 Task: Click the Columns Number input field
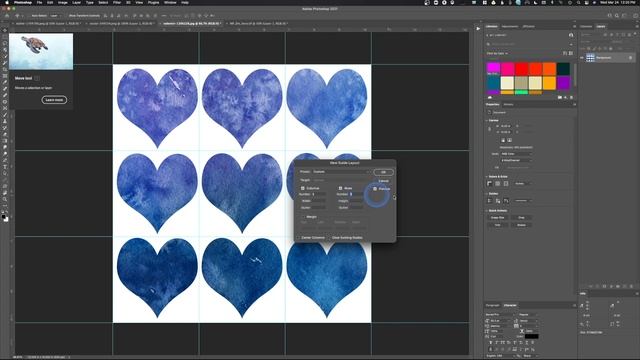coord(318,194)
